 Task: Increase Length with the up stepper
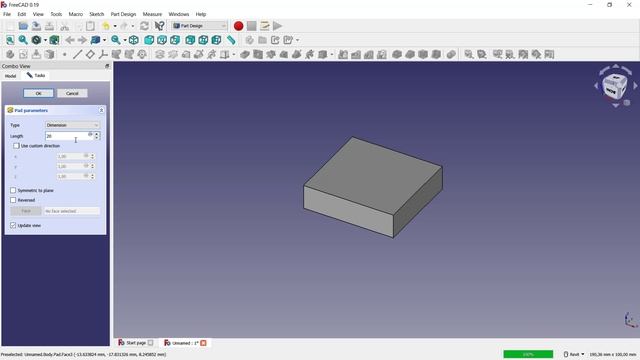pos(97,134)
